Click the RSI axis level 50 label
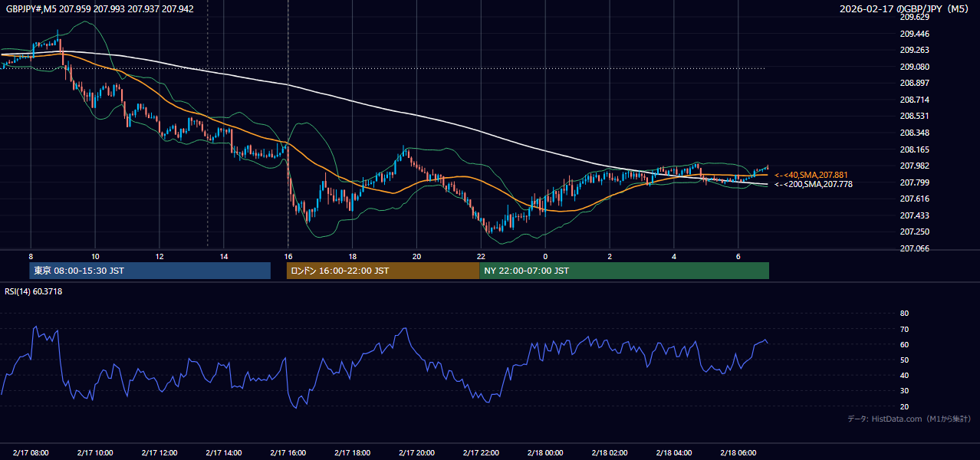This screenshot has height=460, width=980. [904, 360]
